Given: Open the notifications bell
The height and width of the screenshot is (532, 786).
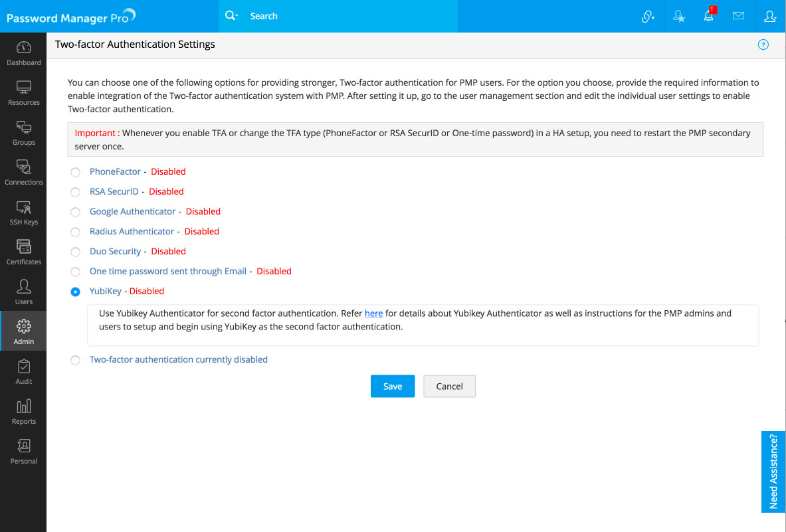Looking at the screenshot, I should pyautogui.click(x=709, y=15).
